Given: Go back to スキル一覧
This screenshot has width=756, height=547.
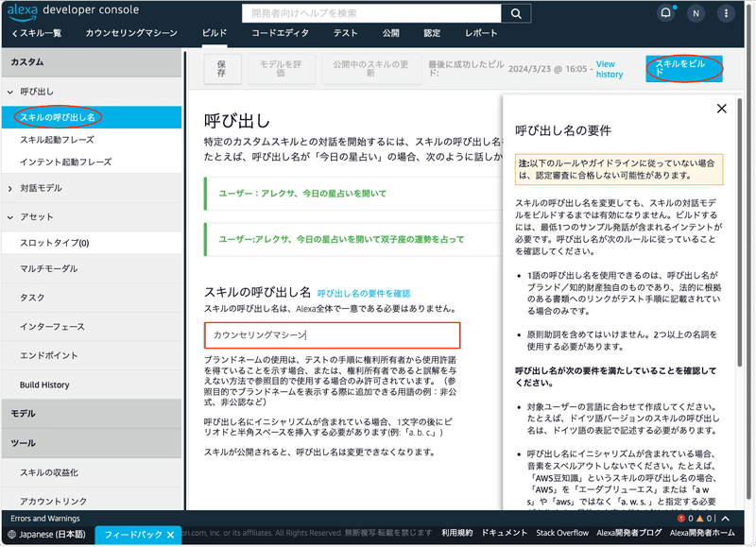Looking at the screenshot, I should click(x=37, y=33).
